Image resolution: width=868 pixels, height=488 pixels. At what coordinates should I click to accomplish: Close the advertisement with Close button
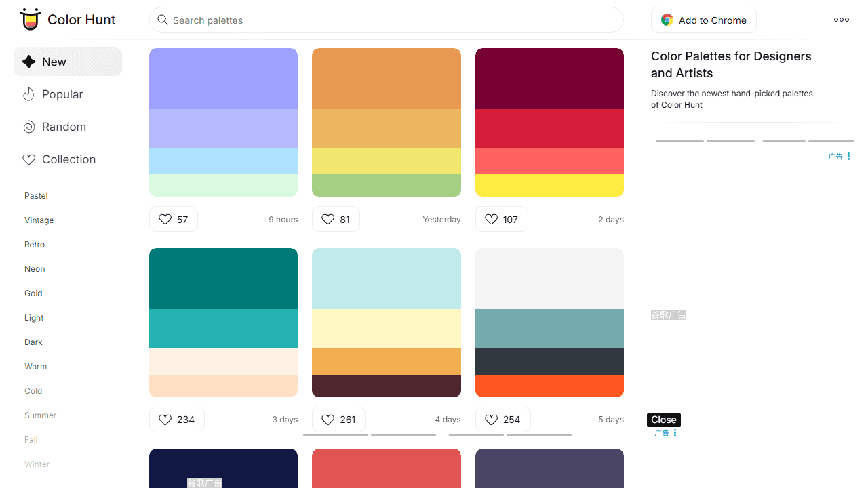tap(663, 420)
